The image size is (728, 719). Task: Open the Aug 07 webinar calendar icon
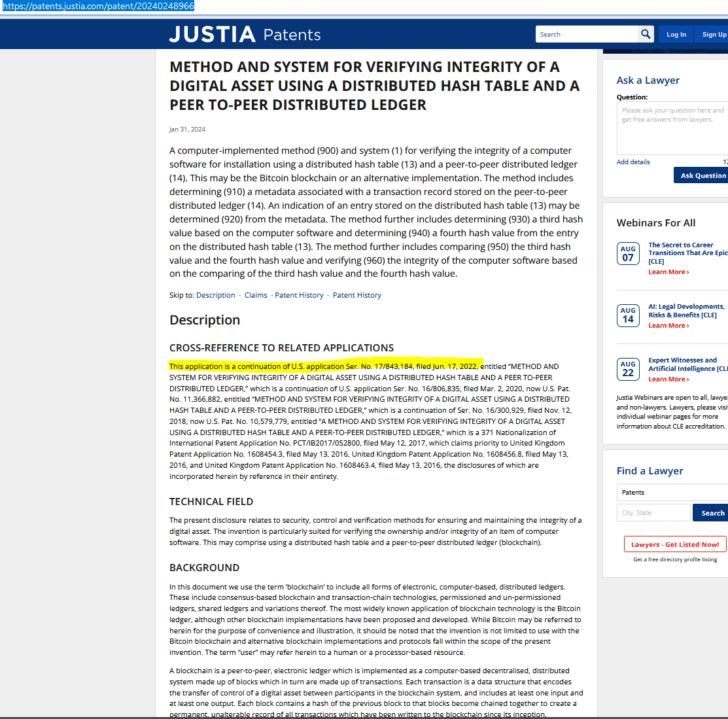pos(628,254)
